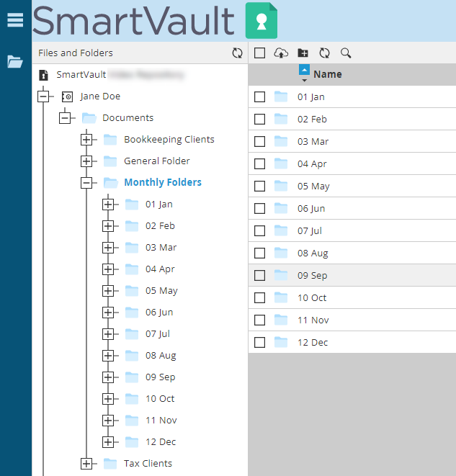This screenshot has width=456, height=476.
Task: Open the hamburger menu in the sidebar
Action: click(15, 20)
